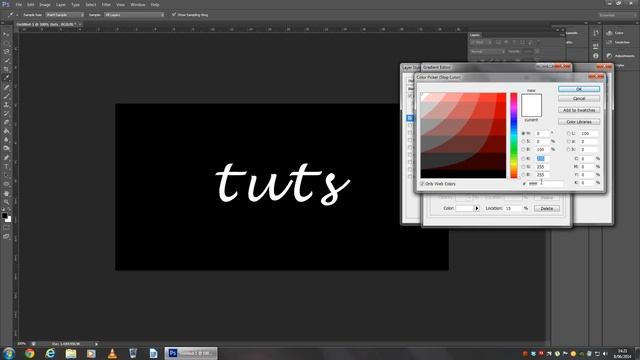
Task: Select the Horizontal Type tool
Action: [x=6, y=167]
